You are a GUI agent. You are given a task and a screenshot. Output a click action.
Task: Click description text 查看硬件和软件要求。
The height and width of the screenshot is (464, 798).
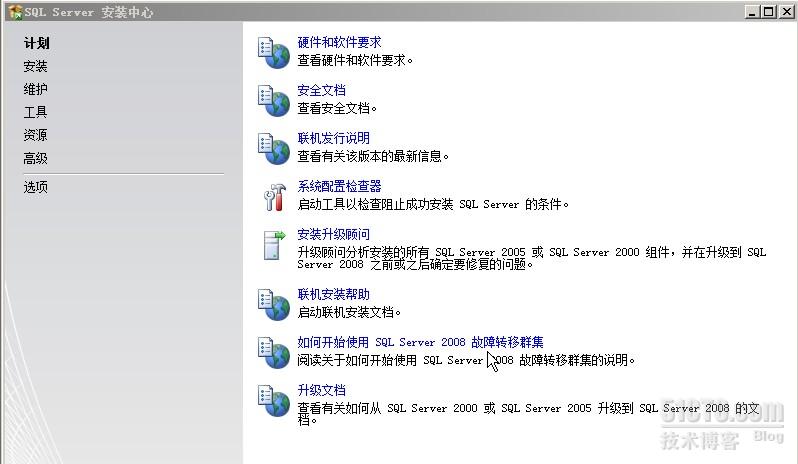tap(355, 60)
